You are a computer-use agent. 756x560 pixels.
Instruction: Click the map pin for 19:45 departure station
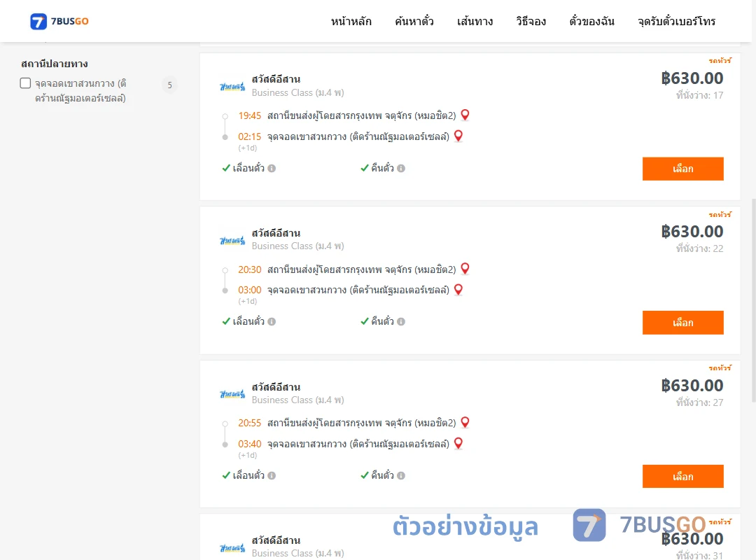(465, 115)
